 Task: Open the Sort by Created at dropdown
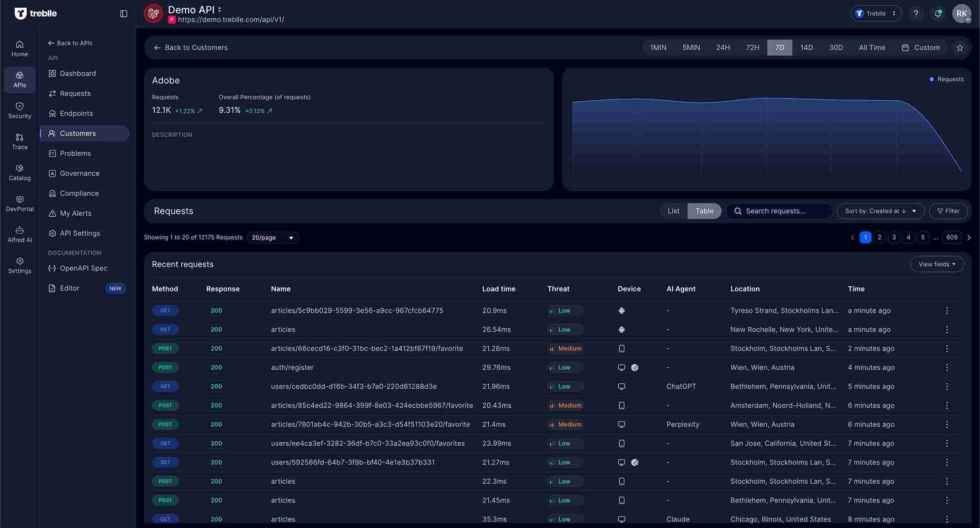point(880,211)
